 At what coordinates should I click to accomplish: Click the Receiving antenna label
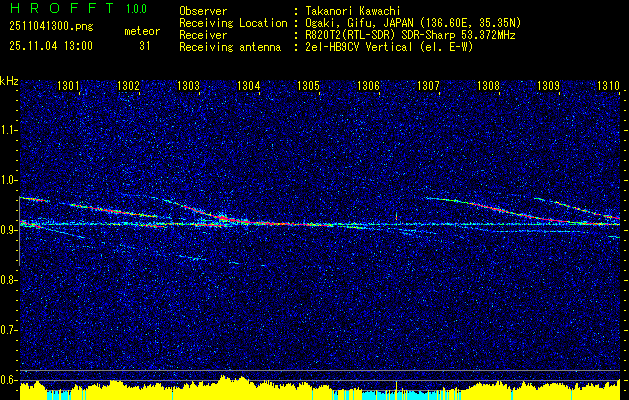point(230,47)
